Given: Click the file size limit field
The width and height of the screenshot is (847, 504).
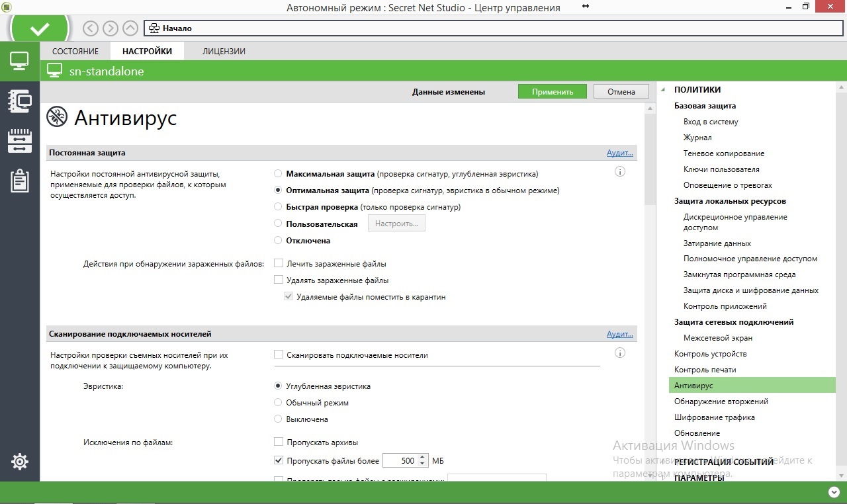Looking at the screenshot, I should click(x=400, y=461).
